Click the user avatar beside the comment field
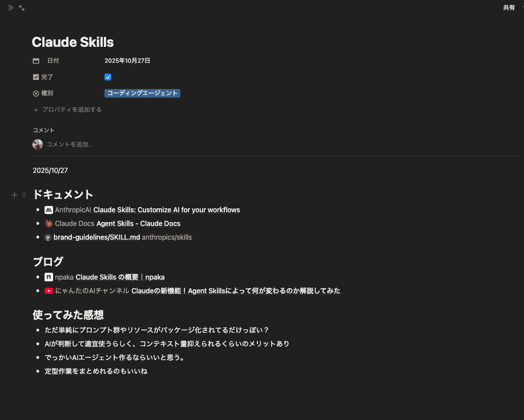 point(38,144)
